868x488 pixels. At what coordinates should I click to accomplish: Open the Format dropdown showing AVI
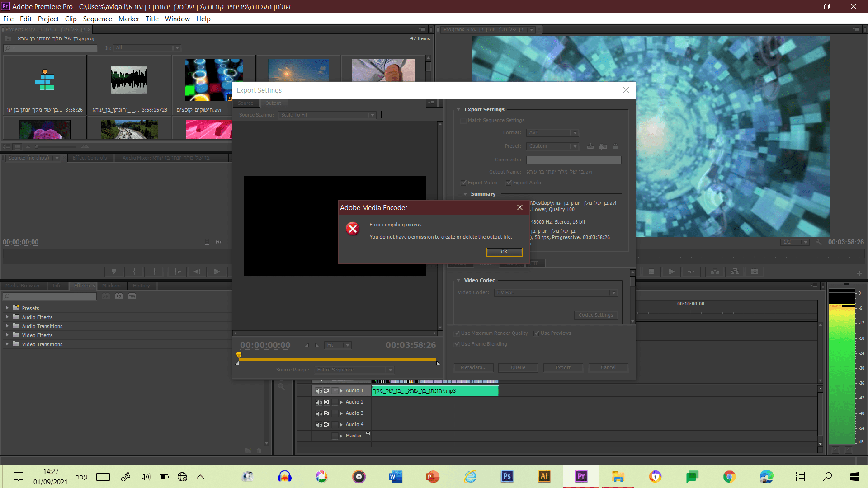552,132
